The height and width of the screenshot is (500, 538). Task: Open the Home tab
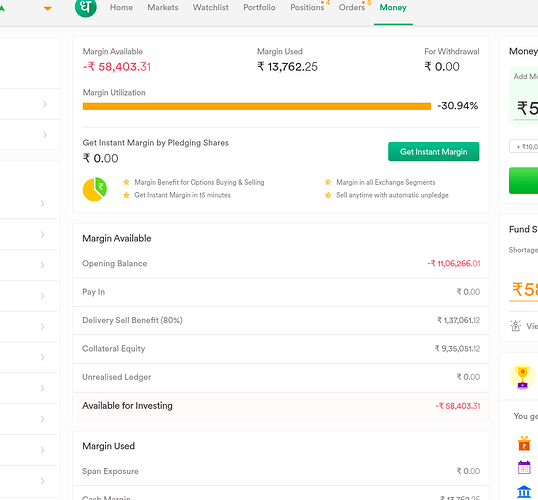pos(121,8)
